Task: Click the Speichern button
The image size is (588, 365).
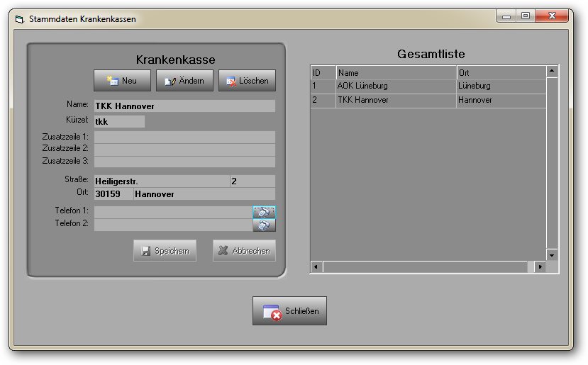Action: click(165, 251)
